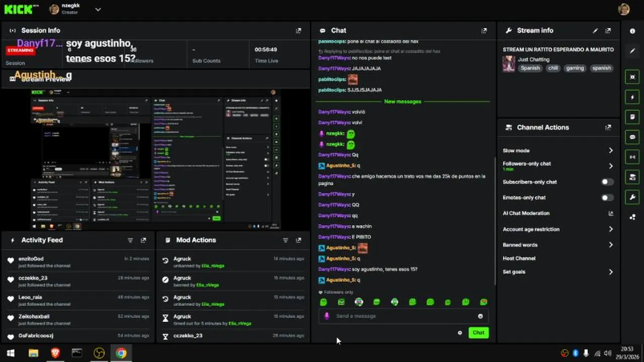This screenshot has height=362, width=644.
Task: Toggle the wrench Stream info sidebar icon
Action: [x=632, y=197]
